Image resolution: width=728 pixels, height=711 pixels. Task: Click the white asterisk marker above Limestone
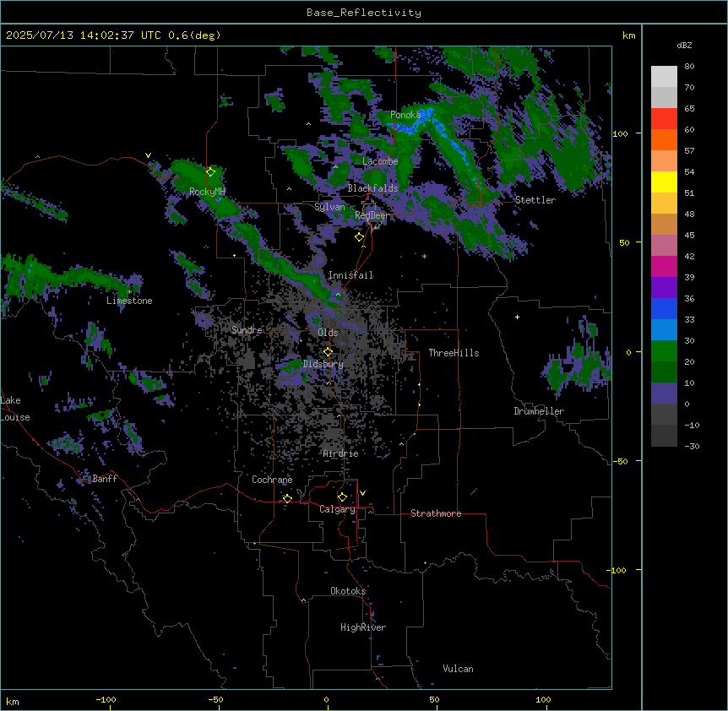point(129,292)
